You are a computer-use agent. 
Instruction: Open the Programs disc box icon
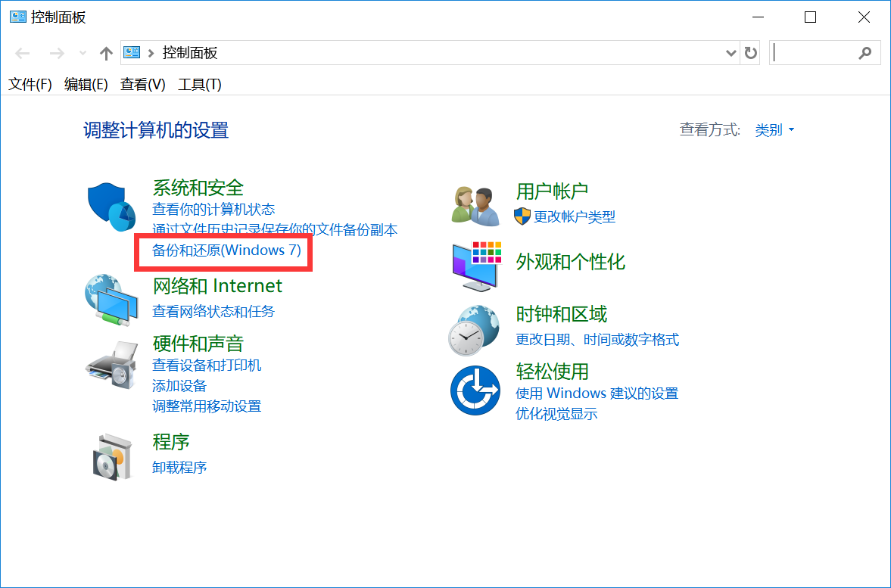(x=111, y=456)
